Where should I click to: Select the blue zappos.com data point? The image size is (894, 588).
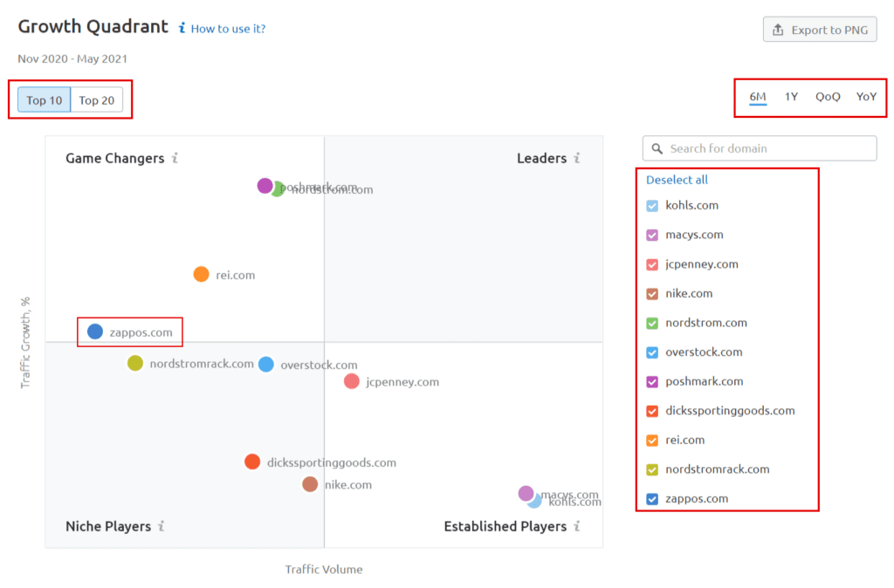coord(95,331)
